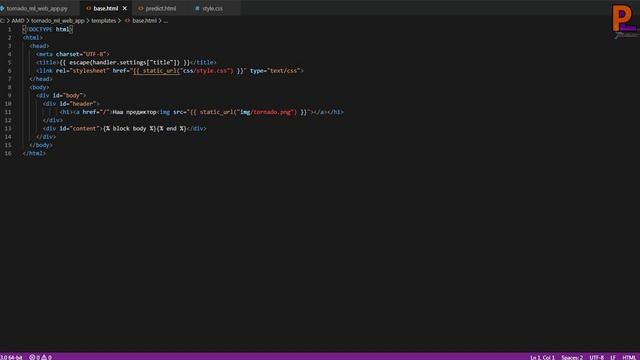Viewport: 640px width, 360px height.
Task: Click the Python version indicator in status bar
Action: tap(11, 357)
